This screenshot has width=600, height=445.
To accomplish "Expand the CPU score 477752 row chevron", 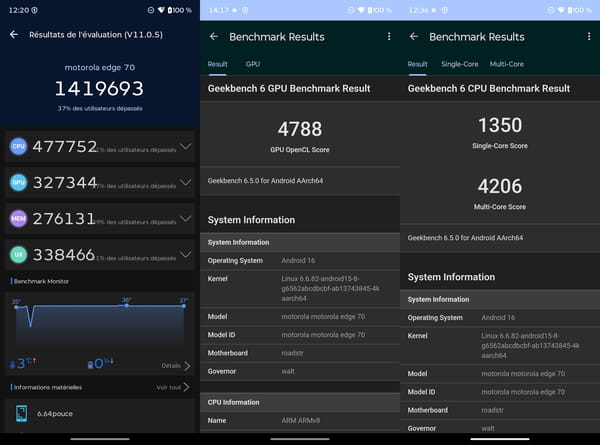I will coord(185,147).
